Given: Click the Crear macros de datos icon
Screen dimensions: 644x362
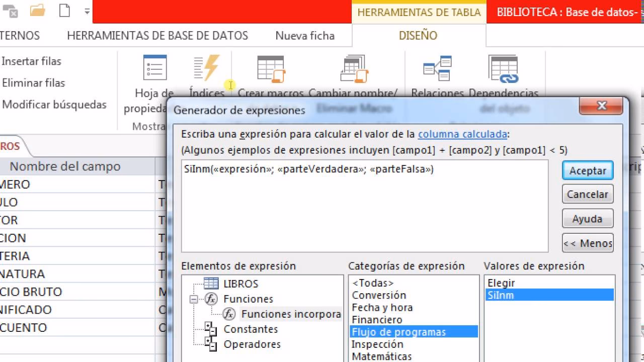Looking at the screenshot, I should 271,69.
